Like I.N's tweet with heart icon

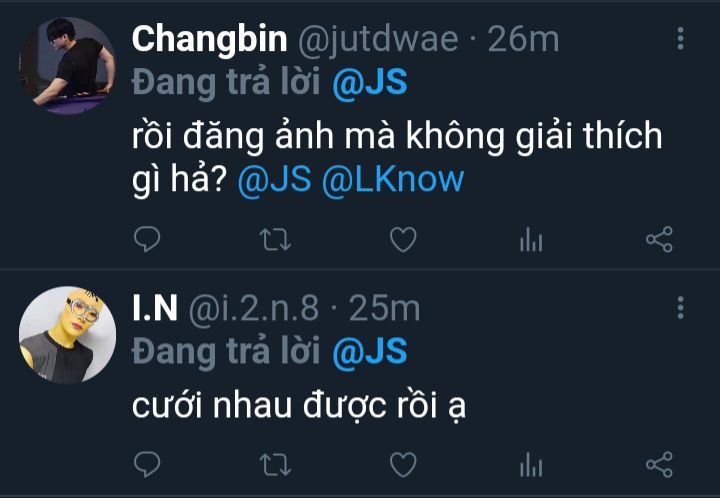pyautogui.click(x=403, y=464)
